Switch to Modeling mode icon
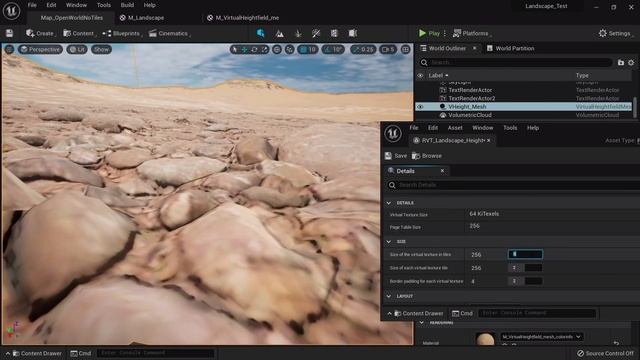This screenshot has height=360, width=640. click(334, 33)
